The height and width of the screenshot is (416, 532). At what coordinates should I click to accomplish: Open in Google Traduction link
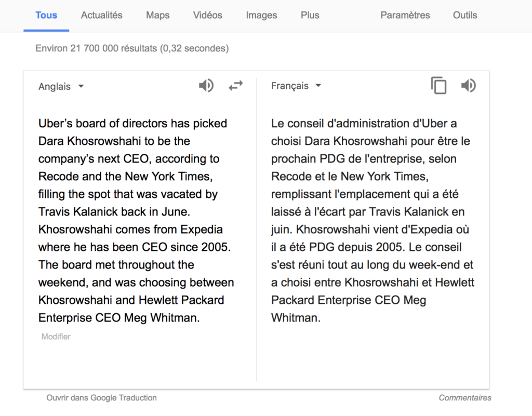101,398
